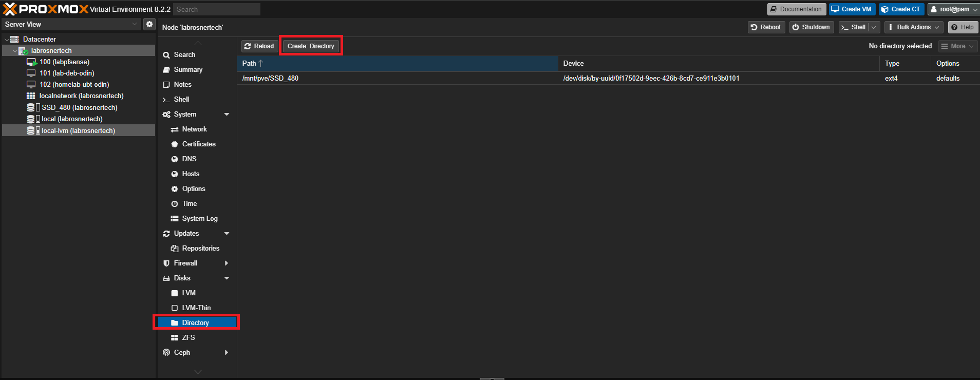Collapse the System section arrow
Image resolution: width=980 pixels, height=380 pixels.
pyautogui.click(x=227, y=114)
